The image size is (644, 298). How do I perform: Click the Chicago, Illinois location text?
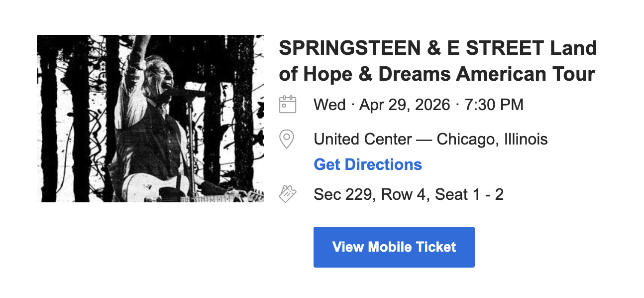pyautogui.click(x=492, y=139)
